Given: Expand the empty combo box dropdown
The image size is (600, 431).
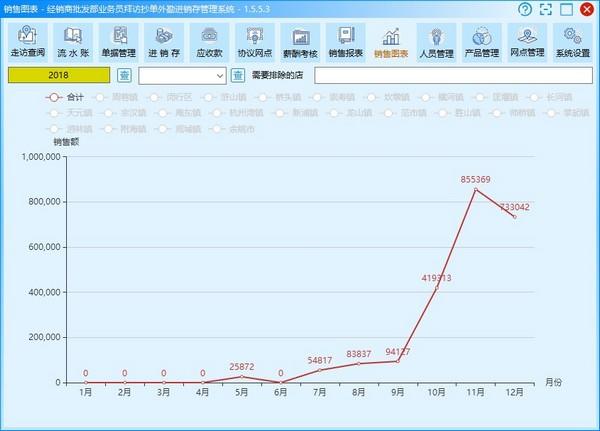Looking at the screenshot, I should tap(220, 75).
